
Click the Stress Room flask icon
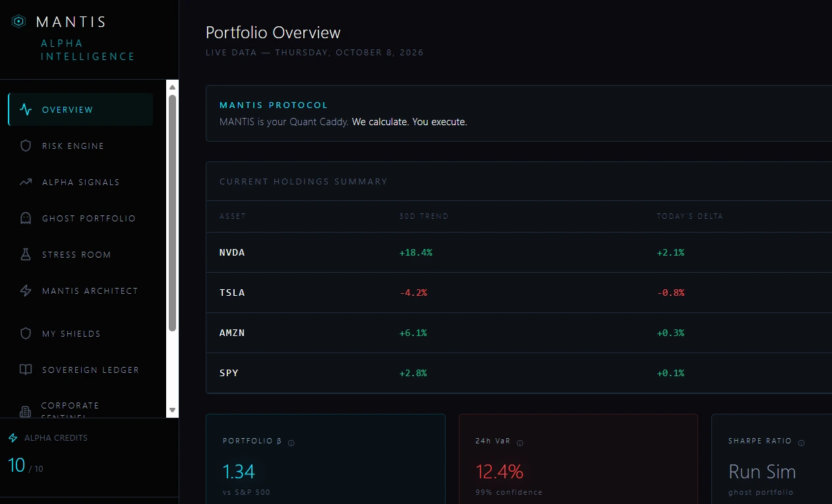point(26,254)
